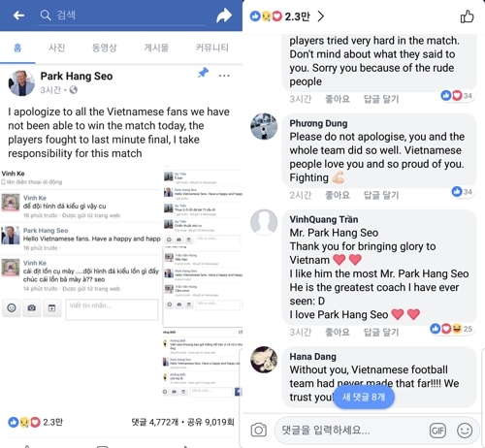This screenshot has width=485, height=448.
Task: Tap the camera icon beside comment box
Action: (259, 430)
